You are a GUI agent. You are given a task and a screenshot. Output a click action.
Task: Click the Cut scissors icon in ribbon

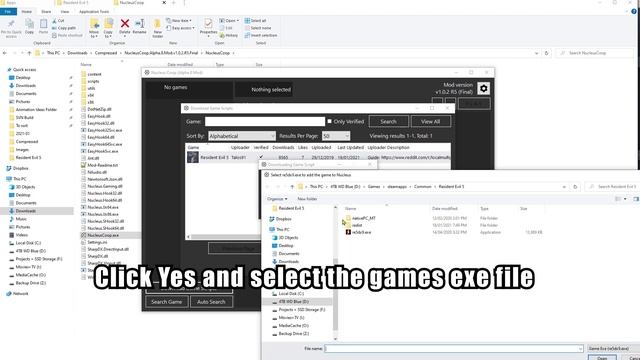[x=54, y=20]
